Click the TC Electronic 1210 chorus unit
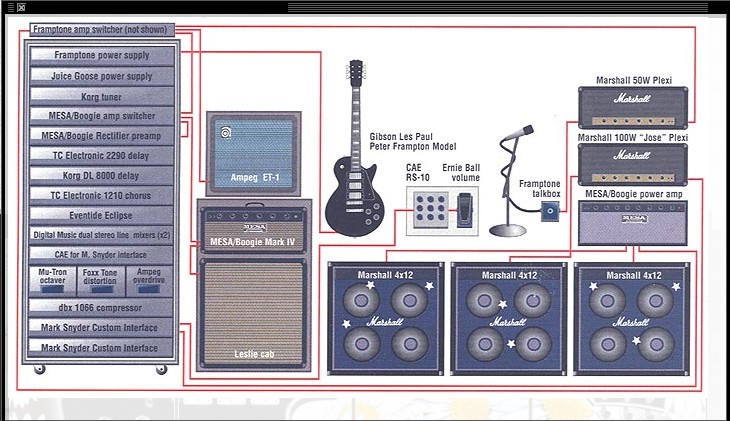 [101, 196]
